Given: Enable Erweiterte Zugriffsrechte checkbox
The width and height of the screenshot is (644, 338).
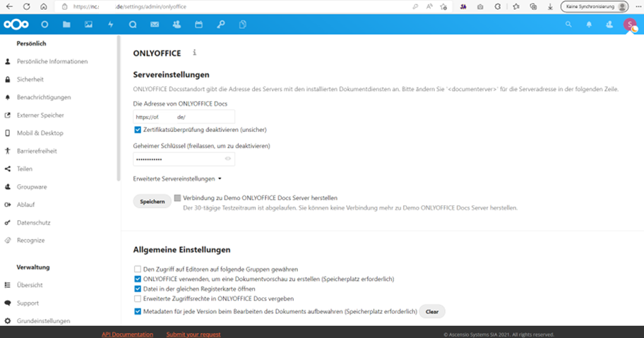Looking at the screenshot, I should click(x=138, y=298).
